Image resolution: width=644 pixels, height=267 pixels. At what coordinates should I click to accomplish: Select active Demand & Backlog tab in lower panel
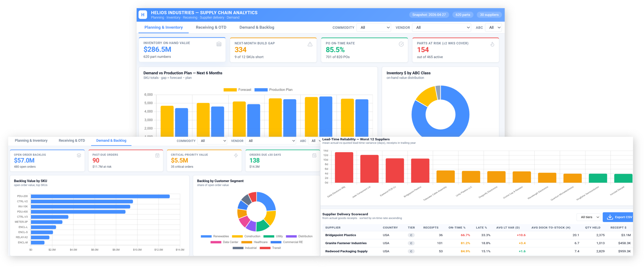point(111,141)
